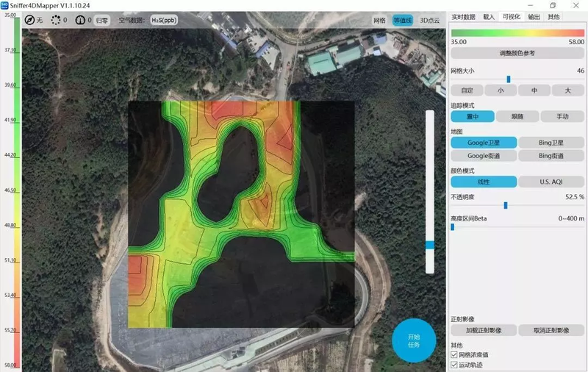Select 中 grid size preset
The image size is (588, 372).
point(534,90)
